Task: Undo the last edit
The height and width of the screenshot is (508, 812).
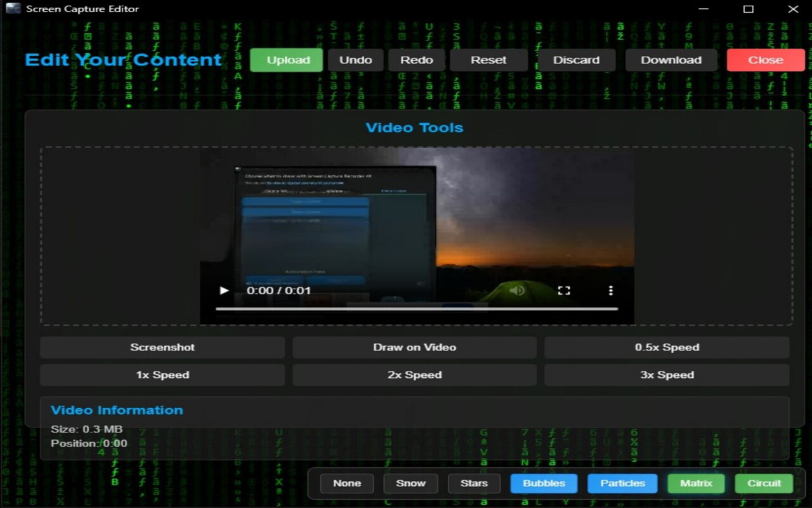Action: pyautogui.click(x=355, y=60)
